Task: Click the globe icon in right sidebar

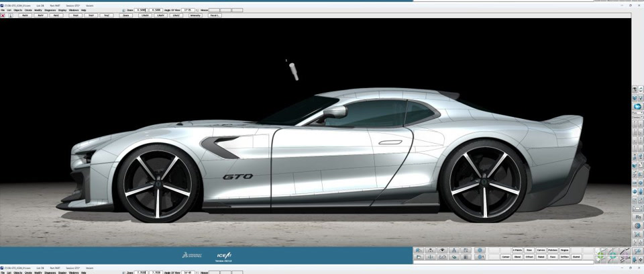Action: pos(637,226)
